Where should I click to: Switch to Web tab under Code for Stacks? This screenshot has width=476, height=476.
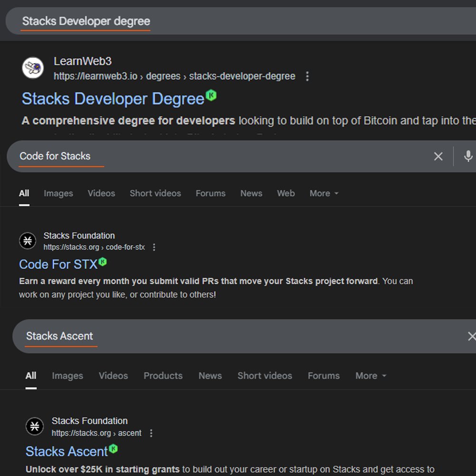coord(286,193)
